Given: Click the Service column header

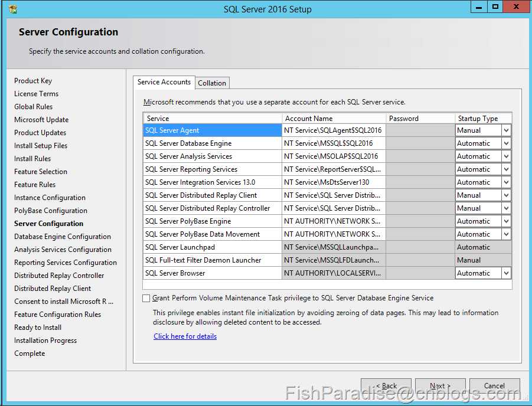Looking at the screenshot, I should (x=213, y=119).
